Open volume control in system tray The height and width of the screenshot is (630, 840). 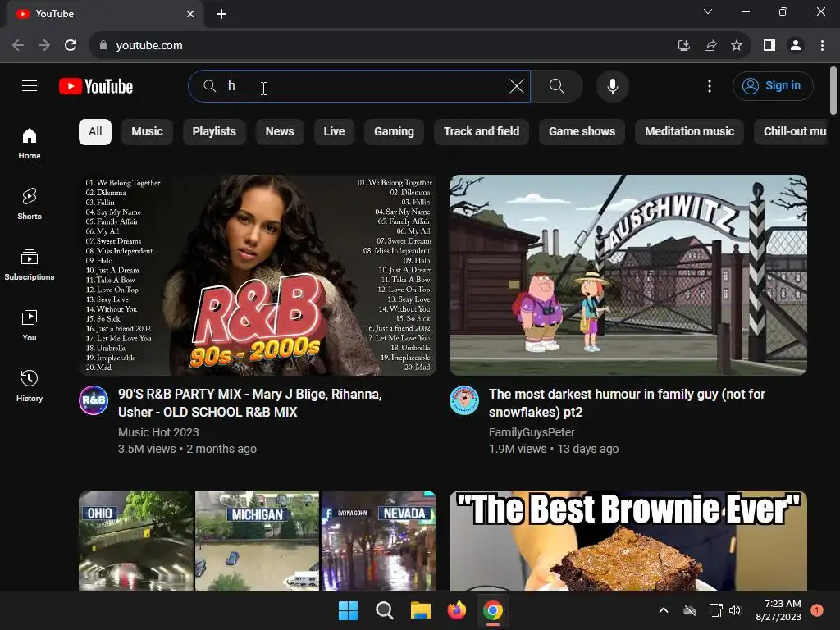click(x=735, y=610)
